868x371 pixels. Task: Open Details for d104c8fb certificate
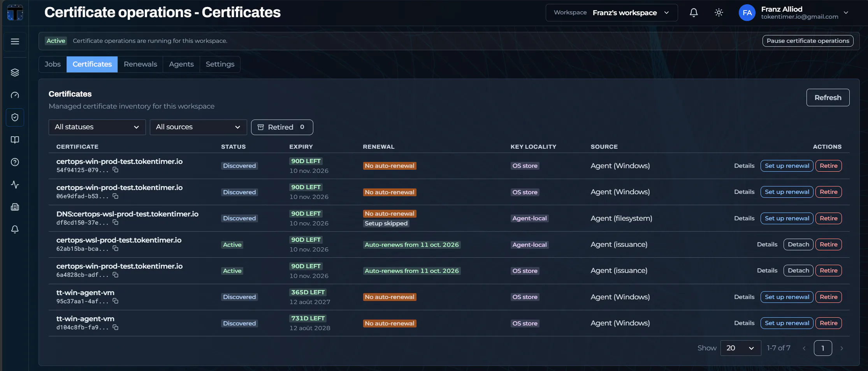click(x=744, y=323)
